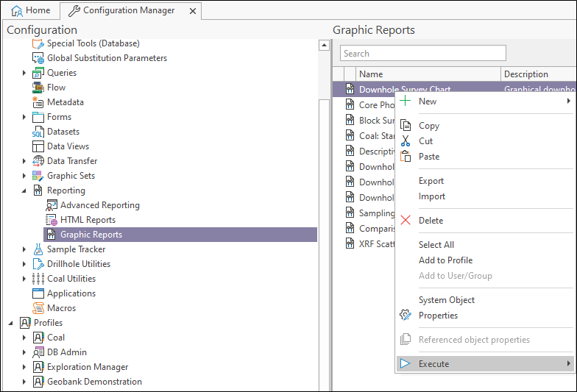
Task: Click the HTML Reports icon
Action: [52, 220]
